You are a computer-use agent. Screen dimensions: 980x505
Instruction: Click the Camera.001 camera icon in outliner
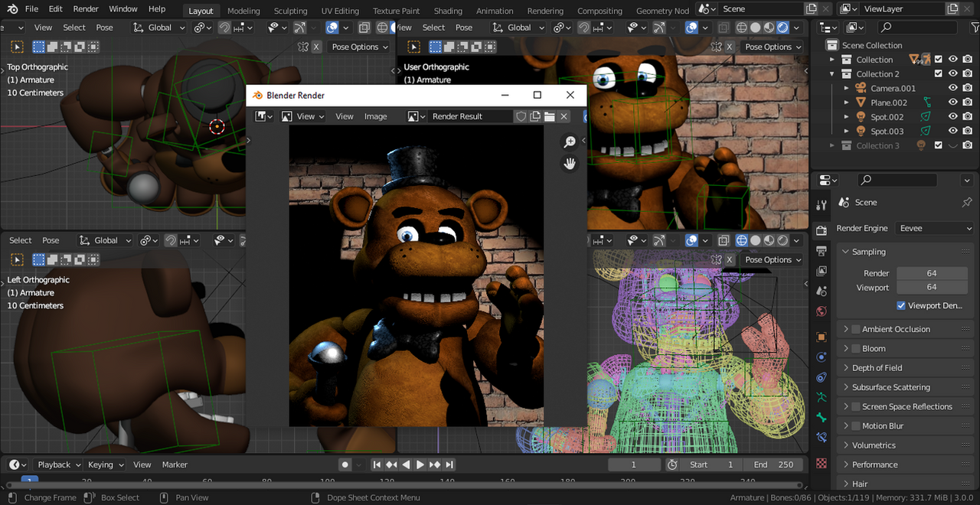(x=861, y=88)
